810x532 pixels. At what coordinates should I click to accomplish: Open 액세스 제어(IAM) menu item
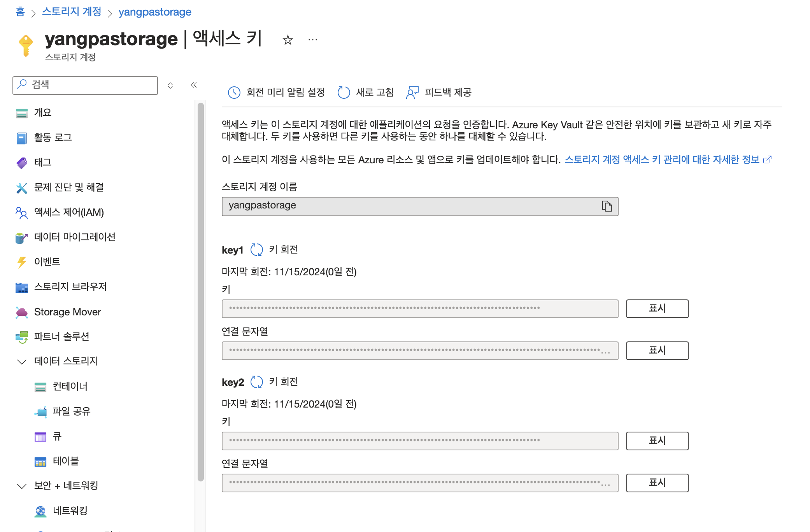click(69, 212)
